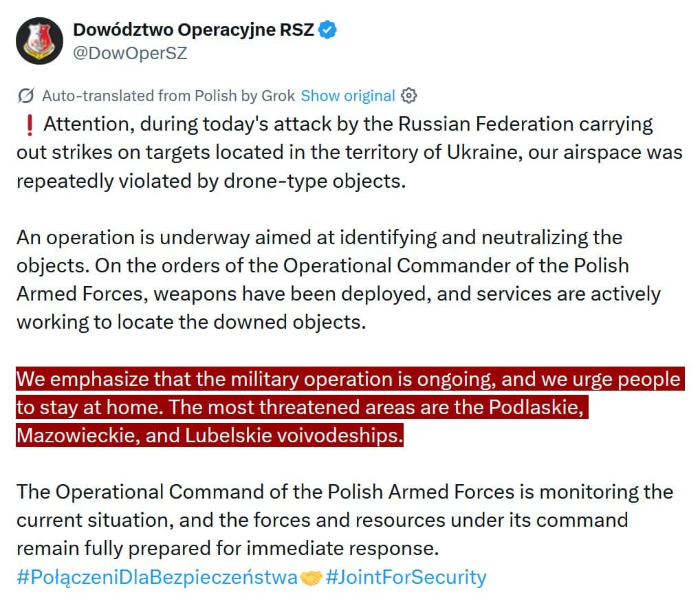Click the Show original link

(348, 96)
